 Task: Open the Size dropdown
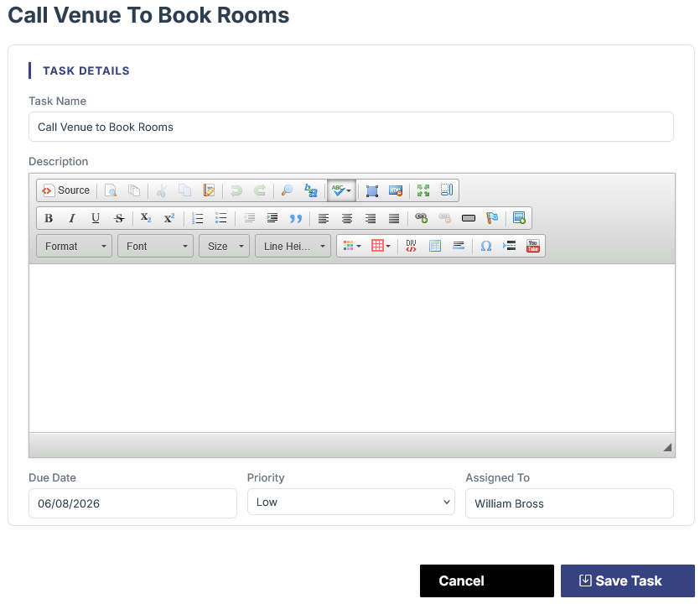tap(224, 246)
